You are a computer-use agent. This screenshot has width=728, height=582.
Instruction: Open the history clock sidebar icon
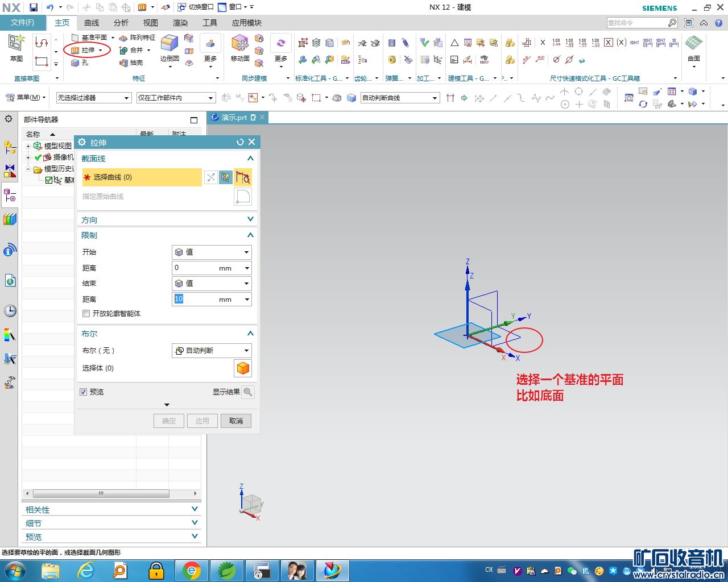point(10,311)
